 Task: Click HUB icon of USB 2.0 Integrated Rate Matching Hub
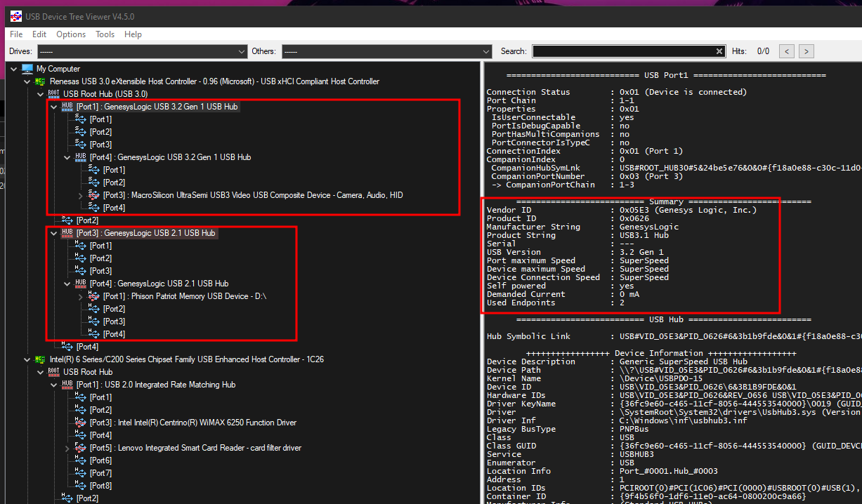[67, 385]
